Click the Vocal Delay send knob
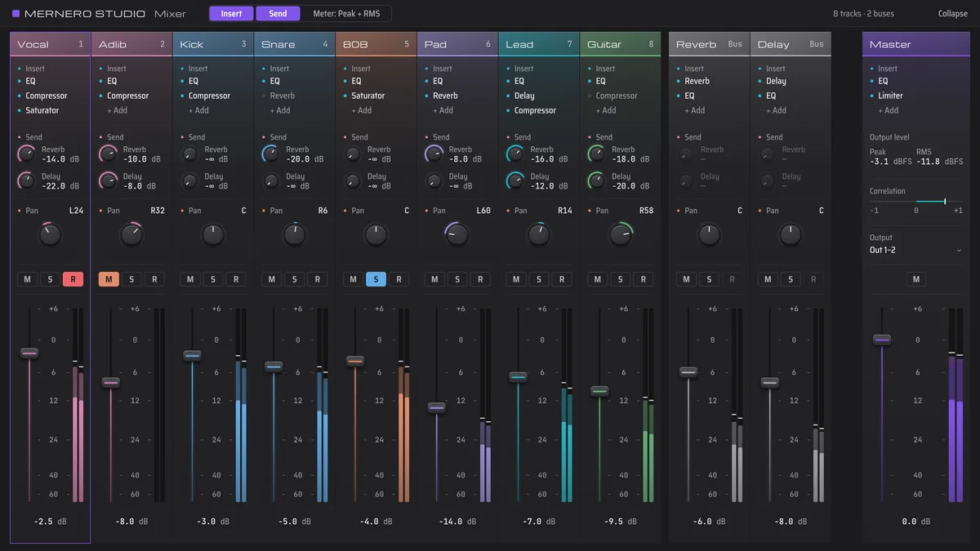Viewport: 980px width, 551px height. [x=26, y=180]
